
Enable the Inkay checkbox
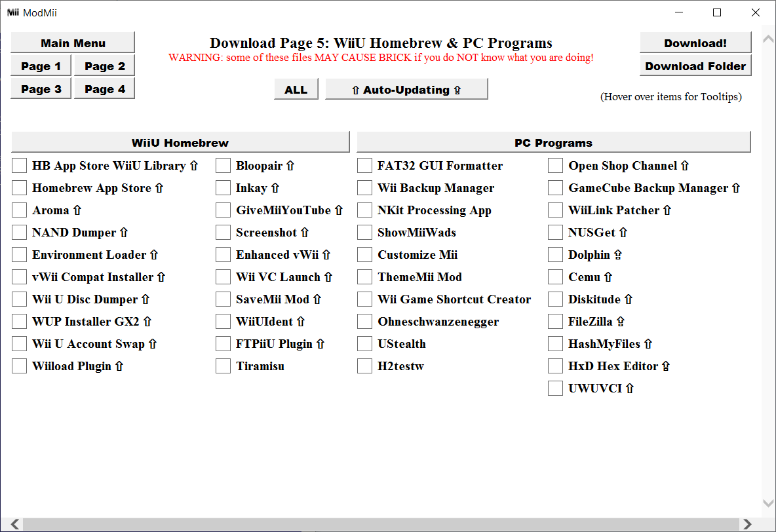223,188
